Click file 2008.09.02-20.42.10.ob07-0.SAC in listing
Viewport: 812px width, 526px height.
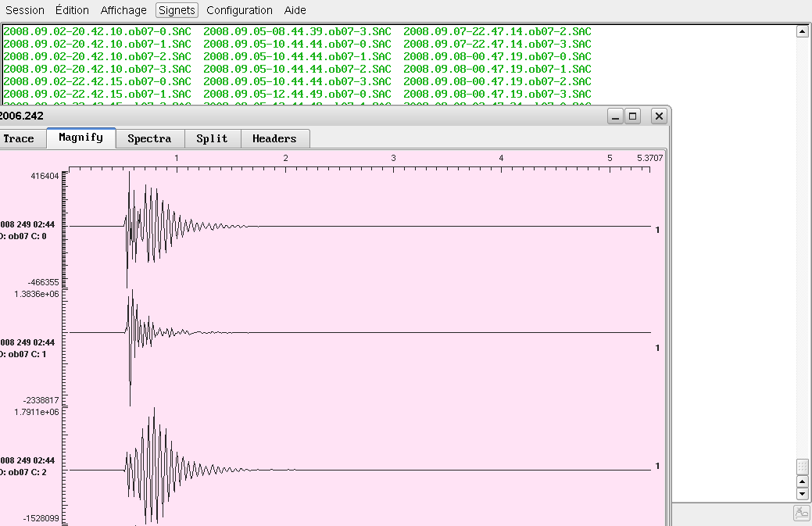coord(97,31)
